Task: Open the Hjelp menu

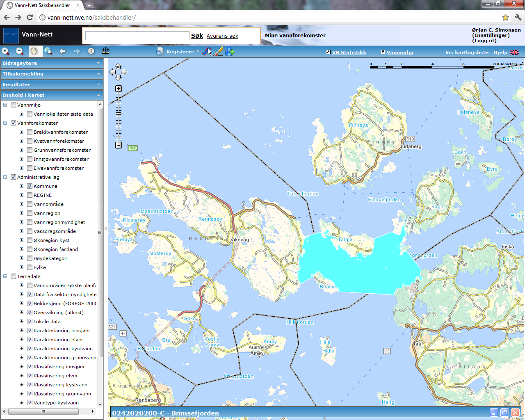Action: [x=500, y=52]
